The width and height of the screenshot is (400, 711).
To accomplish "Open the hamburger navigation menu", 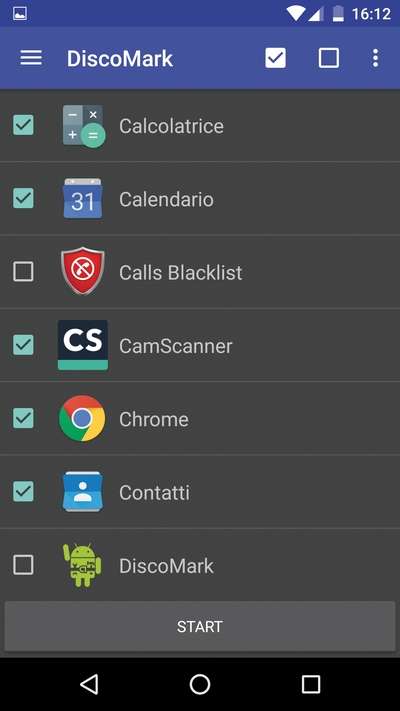I will 31,58.
